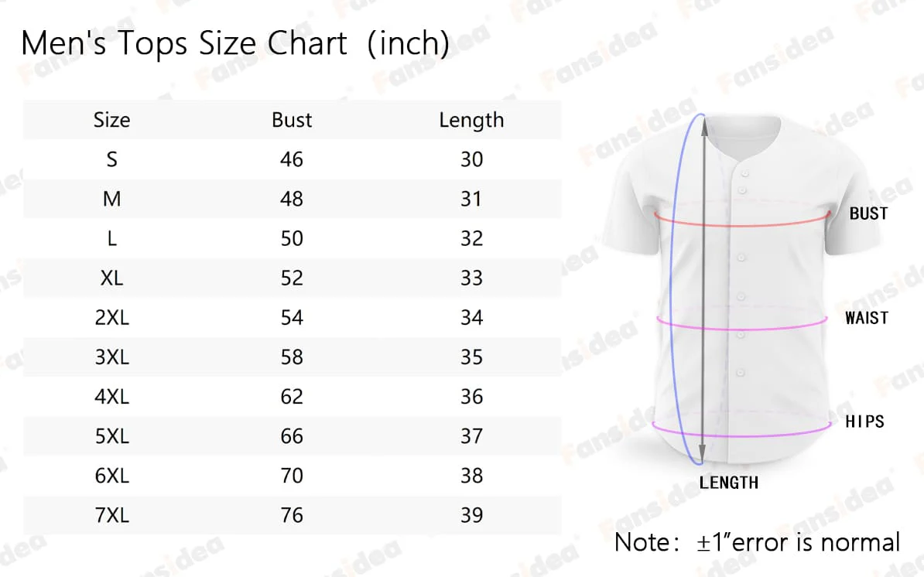The height and width of the screenshot is (577, 924).
Task: Click length value 30 in S row
Action: click(471, 159)
